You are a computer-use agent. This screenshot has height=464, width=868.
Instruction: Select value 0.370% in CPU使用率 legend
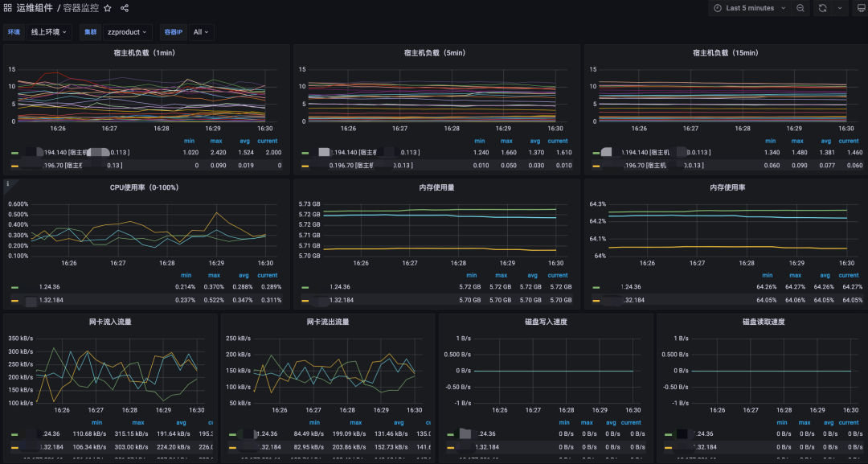[x=214, y=287]
